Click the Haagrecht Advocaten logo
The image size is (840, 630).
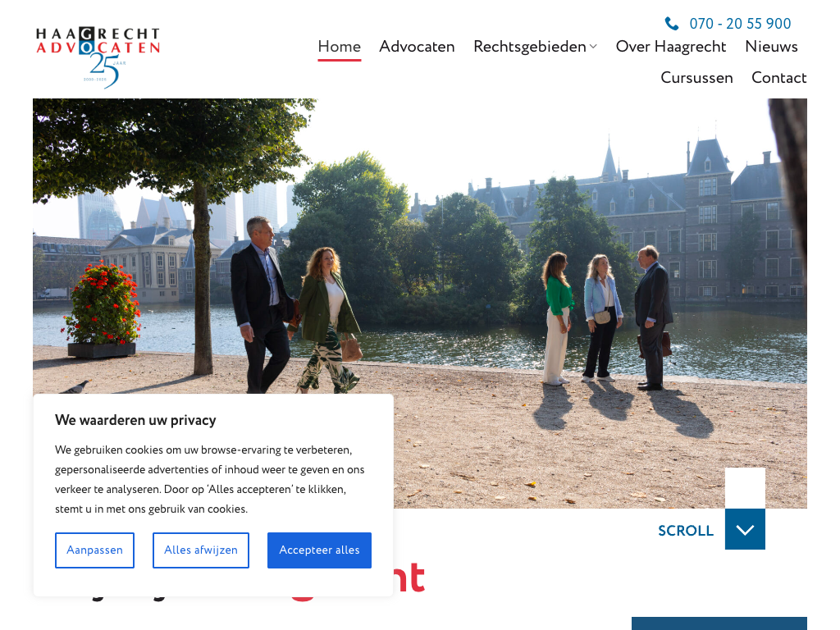(98, 57)
